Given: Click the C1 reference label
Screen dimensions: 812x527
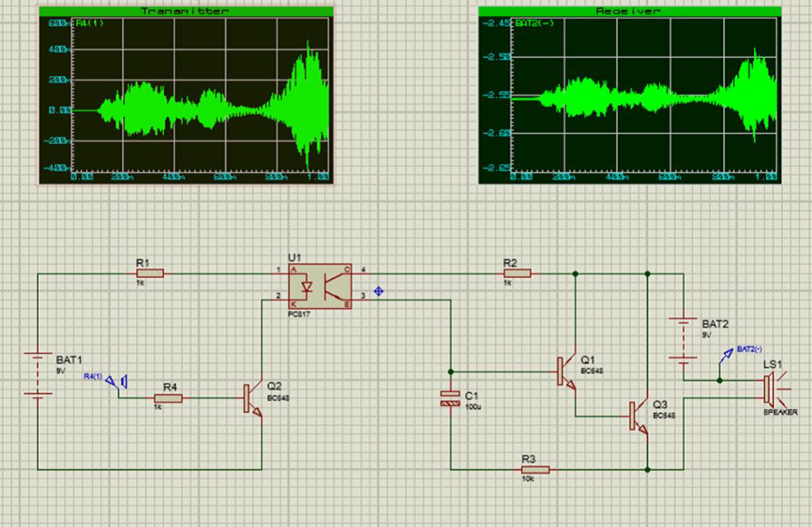Looking at the screenshot, I should click(x=472, y=395).
